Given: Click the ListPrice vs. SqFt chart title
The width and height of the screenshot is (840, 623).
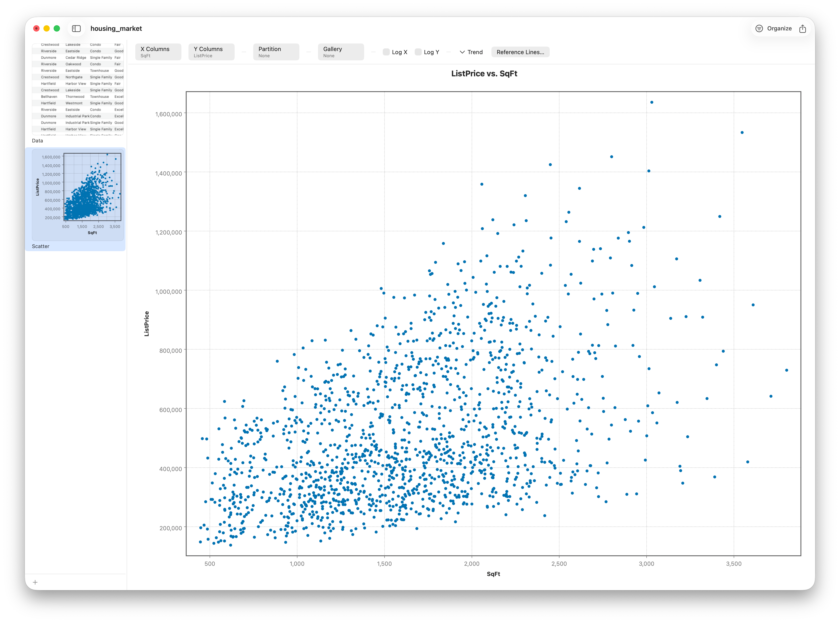Looking at the screenshot, I should click(x=484, y=73).
